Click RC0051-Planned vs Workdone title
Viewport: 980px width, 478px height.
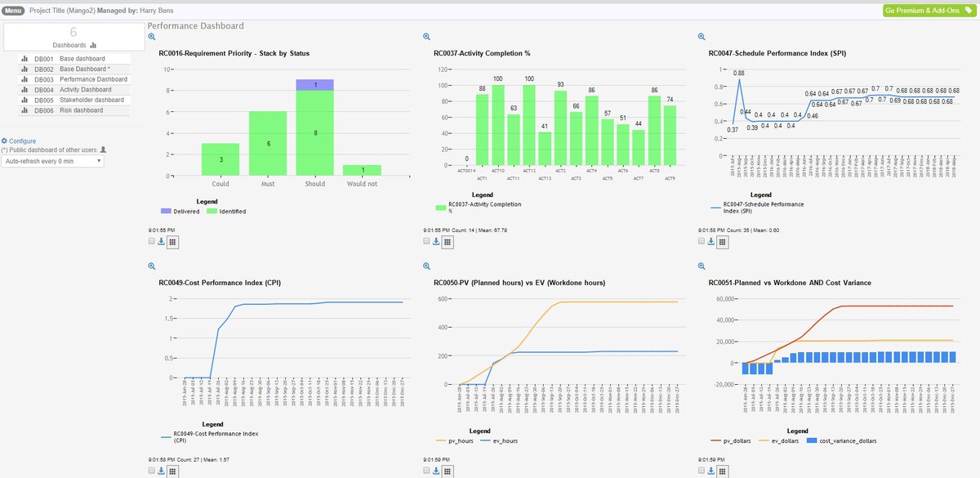pyautogui.click(x=791, y=283)
